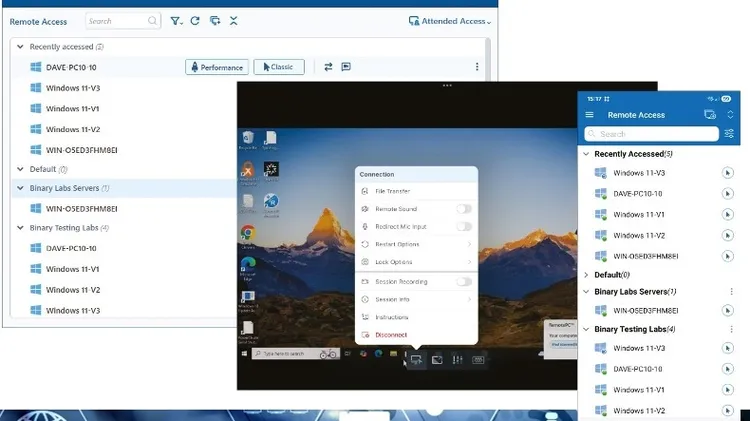Expand the mobile Default (0) group

586,275
